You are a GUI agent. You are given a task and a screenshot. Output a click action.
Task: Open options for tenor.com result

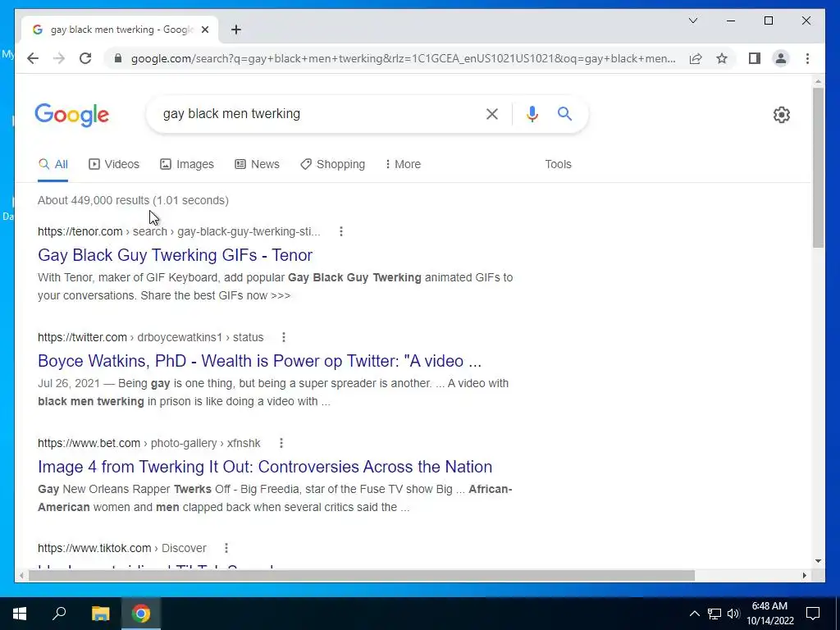341,231
